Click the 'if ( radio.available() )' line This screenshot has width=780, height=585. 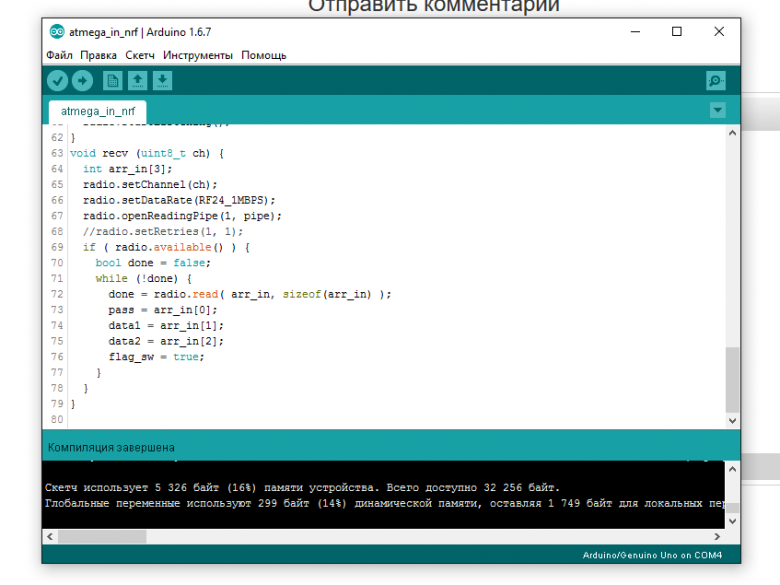[166, 247]
